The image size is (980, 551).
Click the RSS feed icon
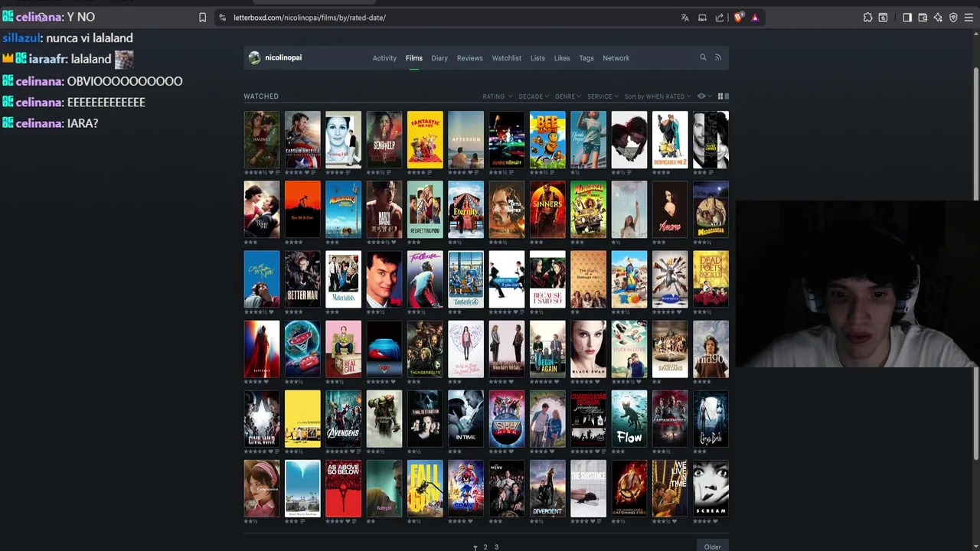718,57
